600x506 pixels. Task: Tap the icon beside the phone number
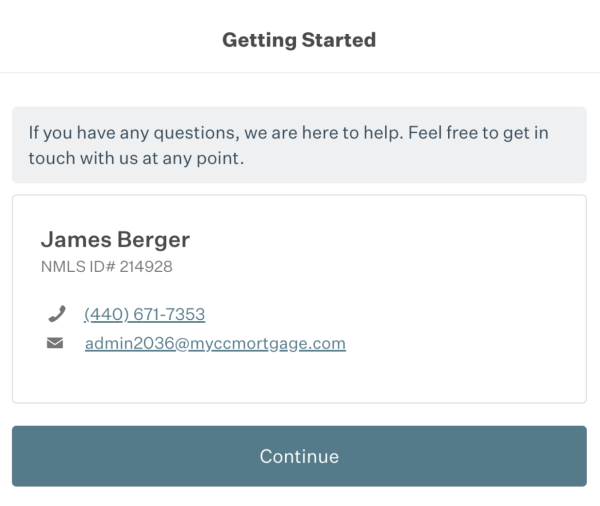click(55, 315)
